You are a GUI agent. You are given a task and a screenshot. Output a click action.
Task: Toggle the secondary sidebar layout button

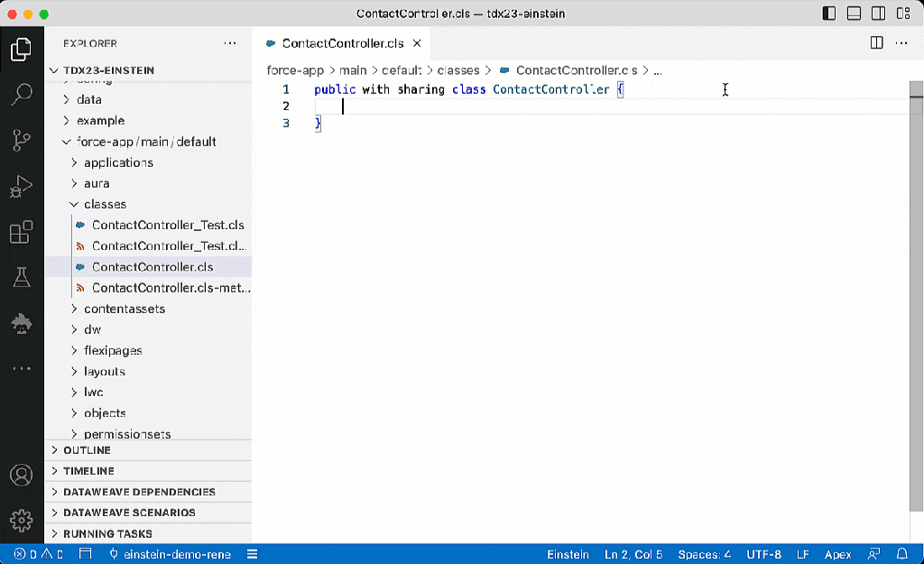coord(878,14)
